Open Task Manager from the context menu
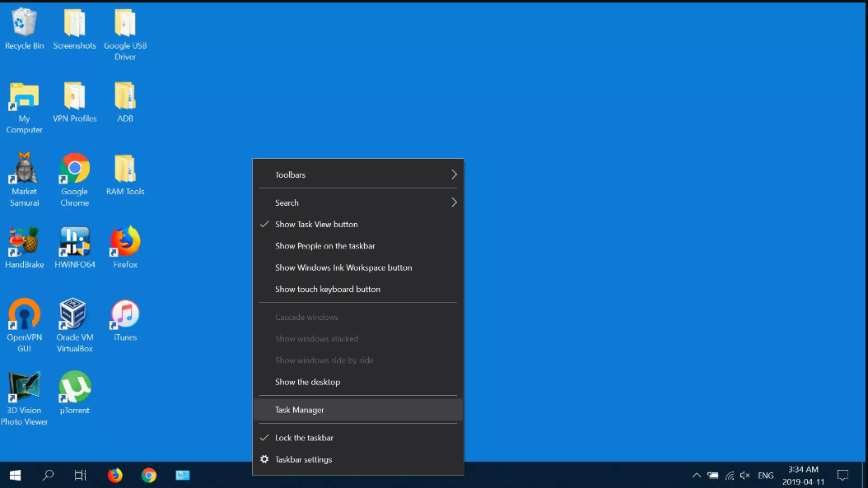This screenshot has width=868, height=488. [358, 410]
